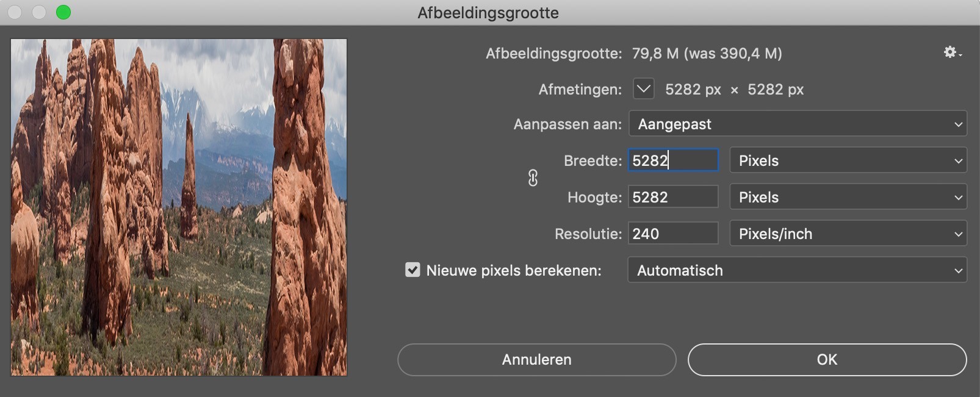980x397 pixels.
Task: Open the gear settings menu
Action: coord(952,53)
